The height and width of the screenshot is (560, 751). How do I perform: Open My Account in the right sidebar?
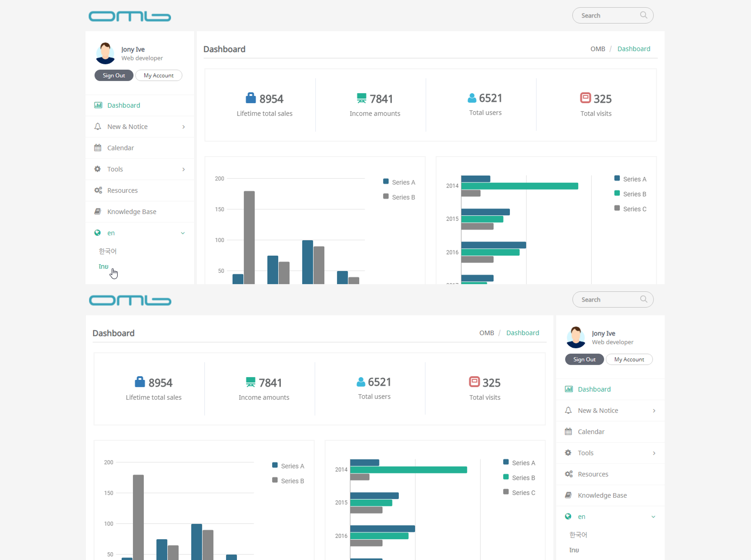coord(629,359)
